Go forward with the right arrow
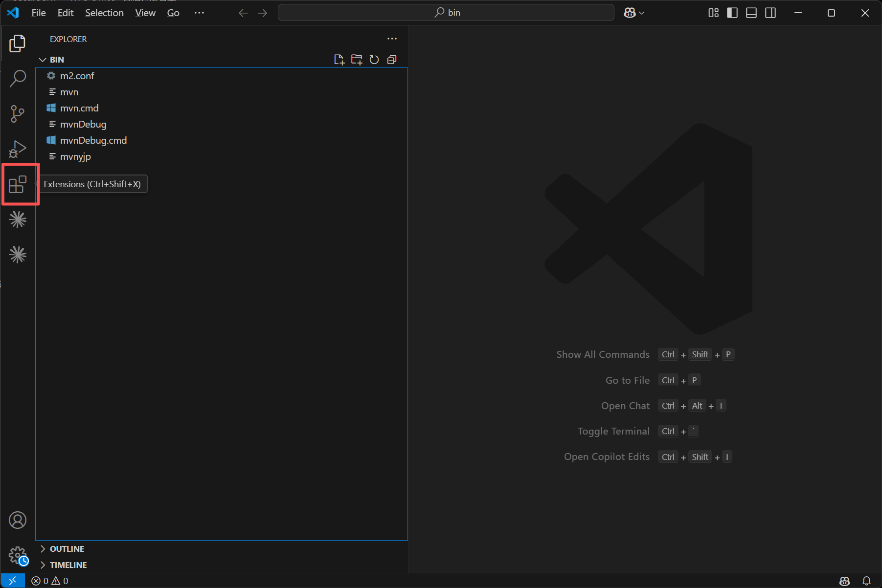Image resolution: width=882 pixels, height=588 pixels. coord(263,13)
